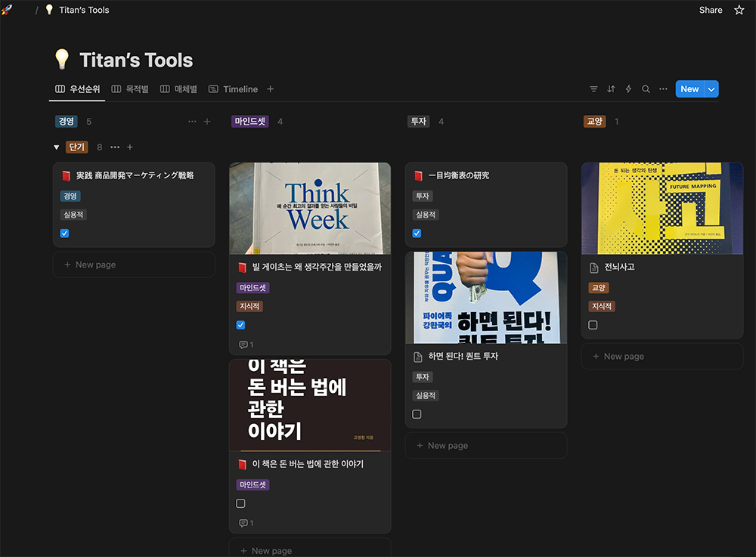Viewport: 756px width, 557px height.
Task: Switch to the Timeline view tab
Action: tap(234, 89)
